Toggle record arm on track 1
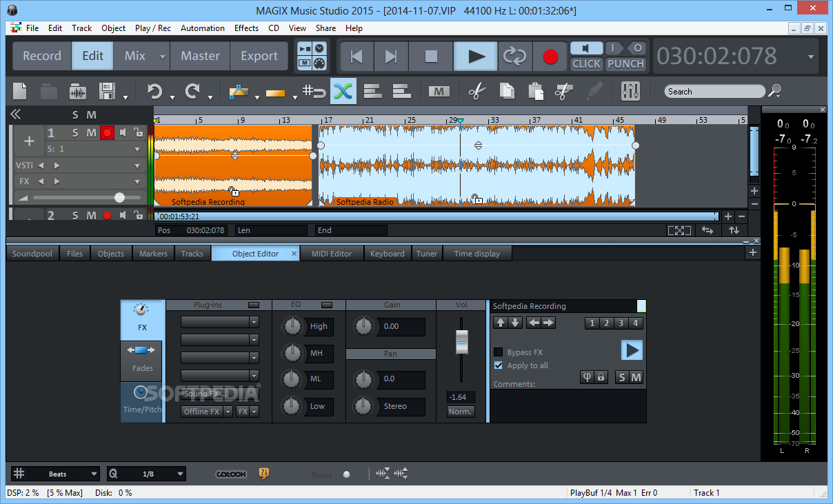 (x=107, y=132)
